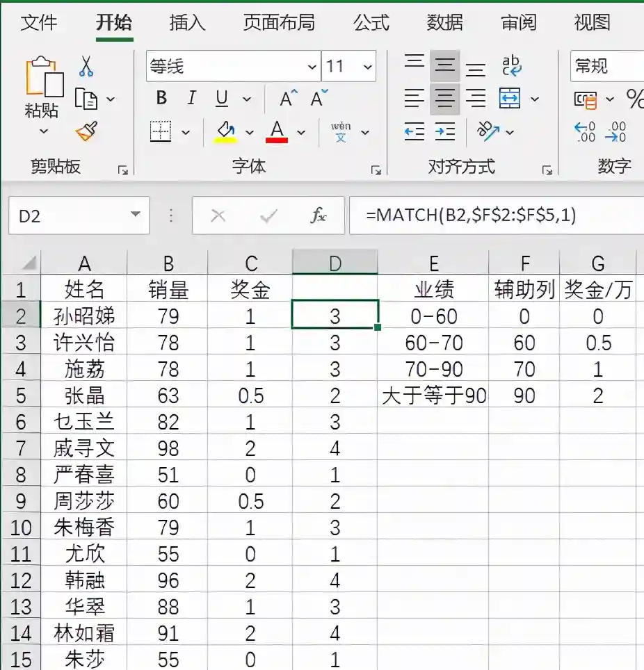This screenshot has height=670, width=644.
Task: Click the Increase Decimal icon
Action: [x=584, y=131]
